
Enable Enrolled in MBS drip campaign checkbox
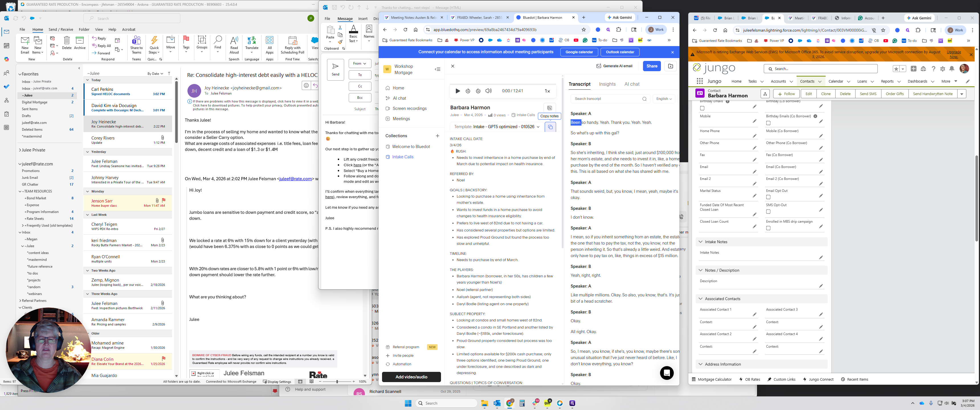pyautogui.click(x=768, y=228)
